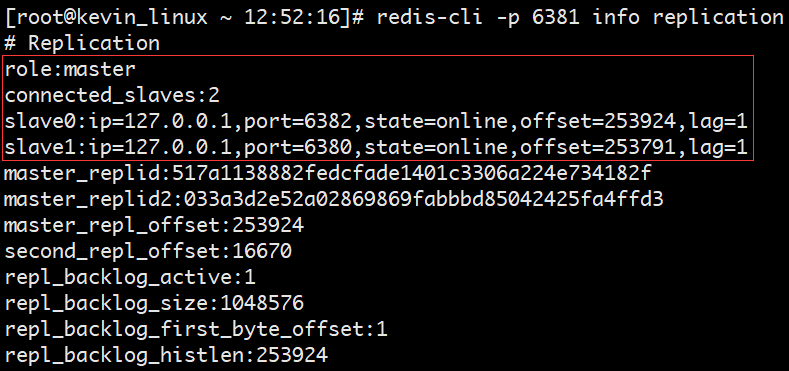Click the 12:52:16 timestamp in prompt
The height and width of the screenshot is (371, 789).
(292, 18)
